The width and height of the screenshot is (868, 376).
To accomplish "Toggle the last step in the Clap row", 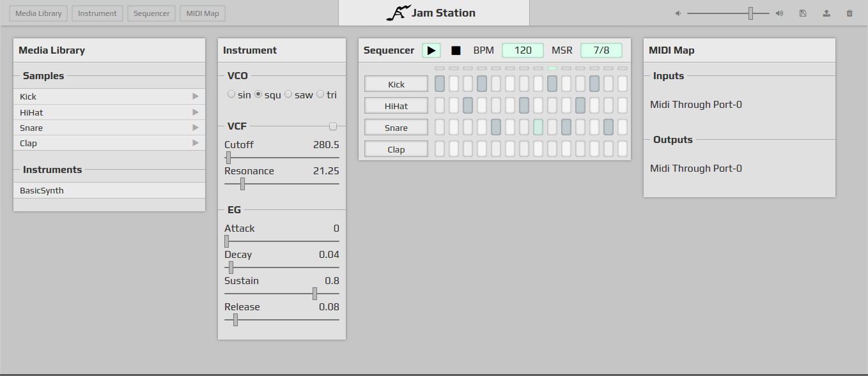I will click(623, 149).
